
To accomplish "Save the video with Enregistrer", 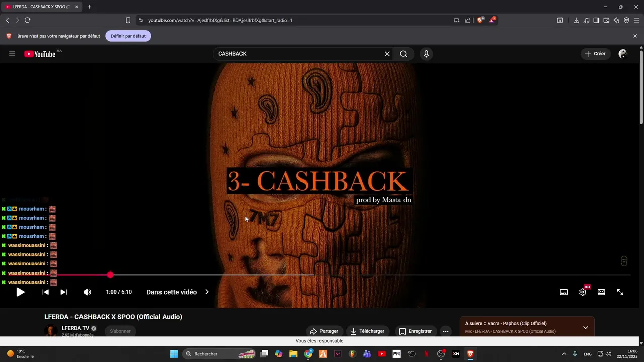I will [415, 331].
